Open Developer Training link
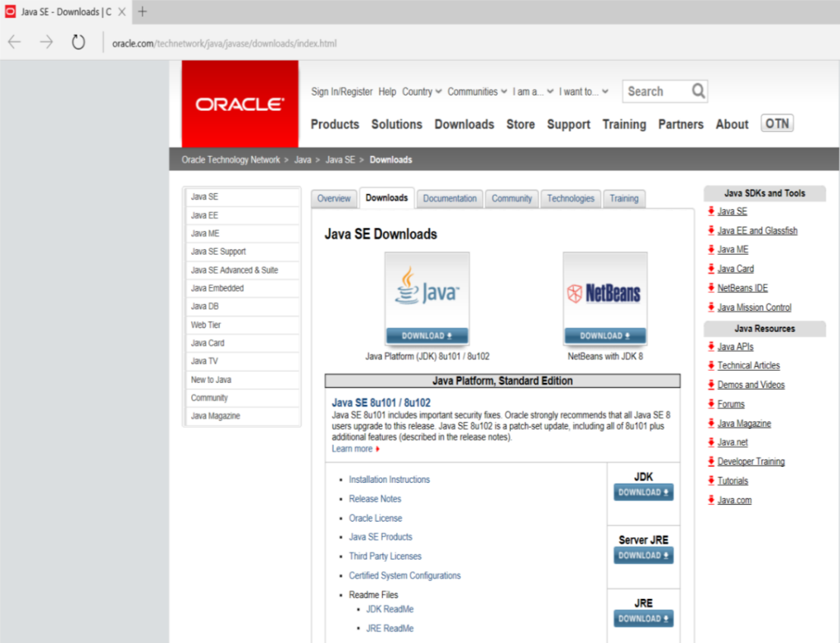The height and width of the screenshot is (643, 840). (x=751, y=461)
